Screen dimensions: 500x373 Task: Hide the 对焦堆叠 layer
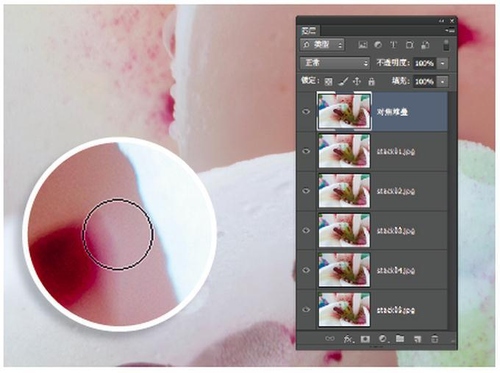coord(306,112)
